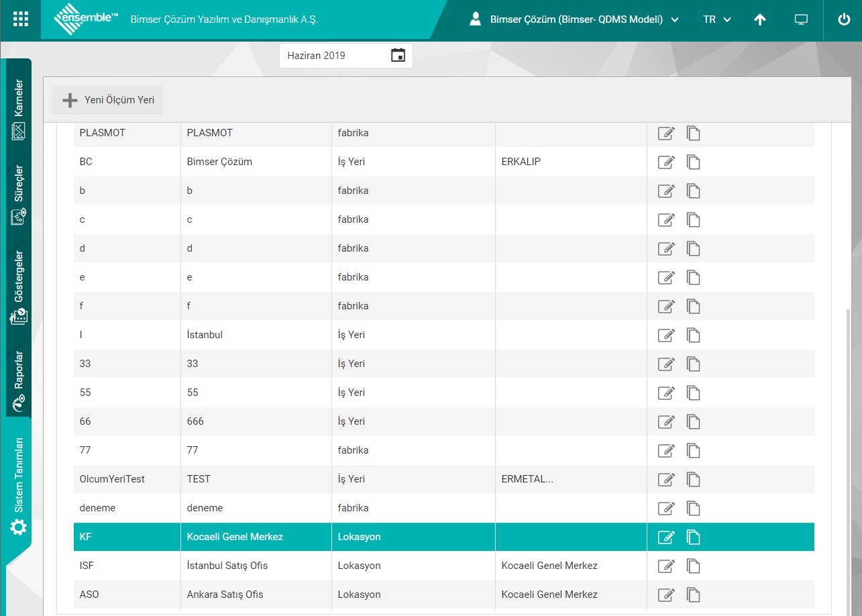The width and height of the screenshot is (862, 616).
Task: Open calendar picker next to Haziran 2019
Action: [x=398, y=56]
